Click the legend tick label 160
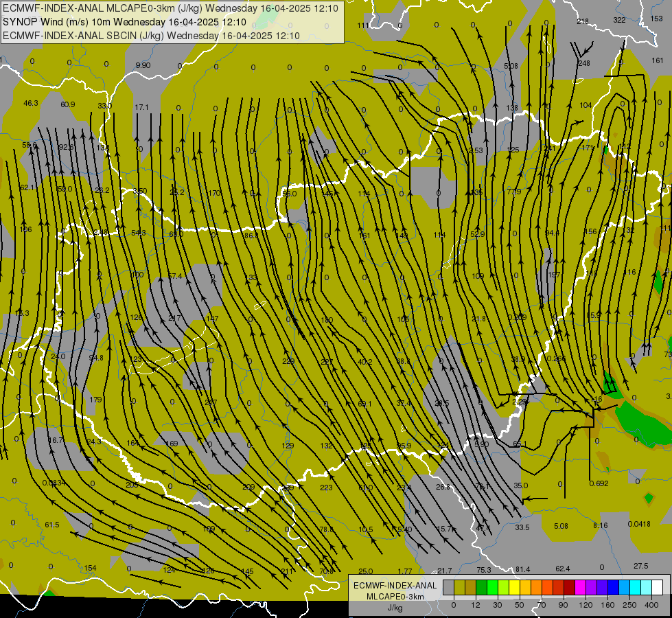 point(607,605)
